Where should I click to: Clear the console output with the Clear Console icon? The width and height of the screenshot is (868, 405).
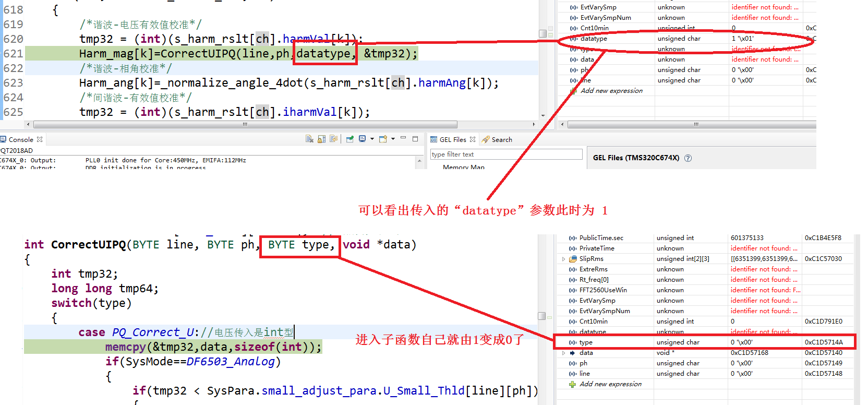tap(309, 139)
